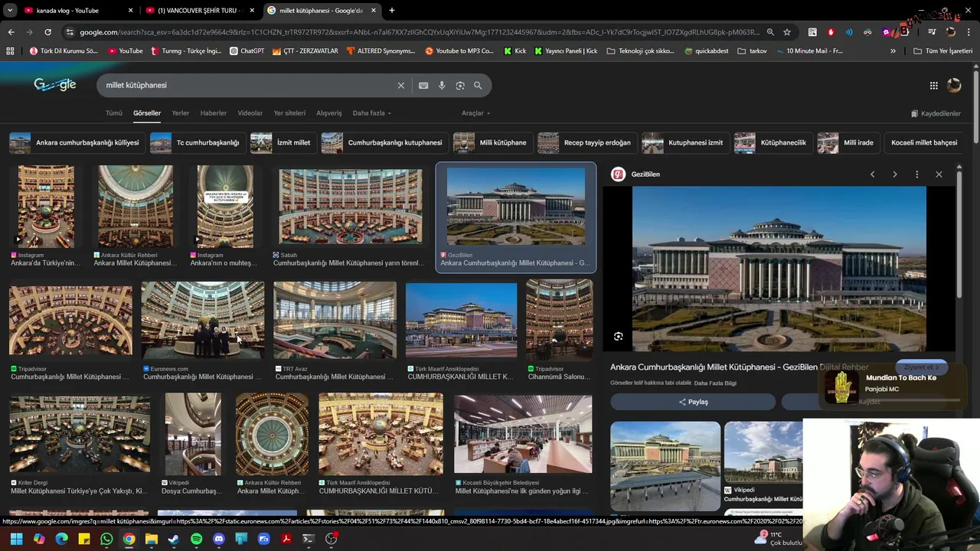Image resolution: width=980 pixels, height=551 pixels.
Task: Open Chrome zoom magnifier in address bar
Action: [770, 32]
